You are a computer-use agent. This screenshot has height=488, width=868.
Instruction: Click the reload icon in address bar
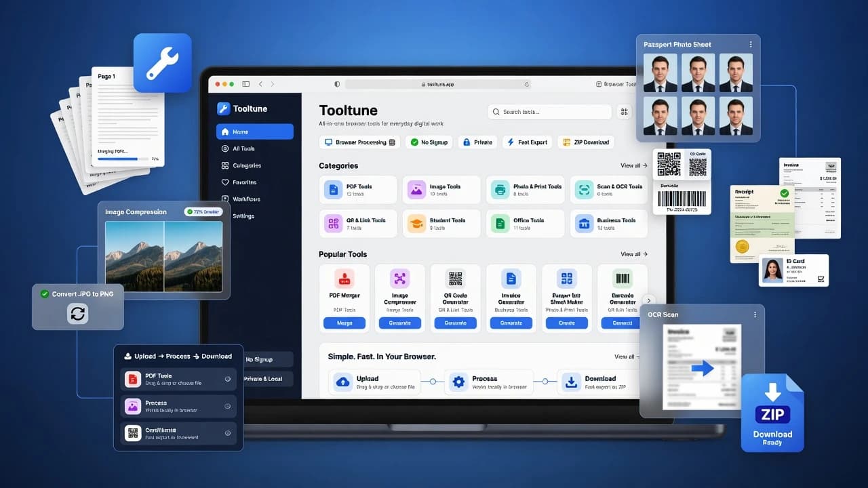527,85
